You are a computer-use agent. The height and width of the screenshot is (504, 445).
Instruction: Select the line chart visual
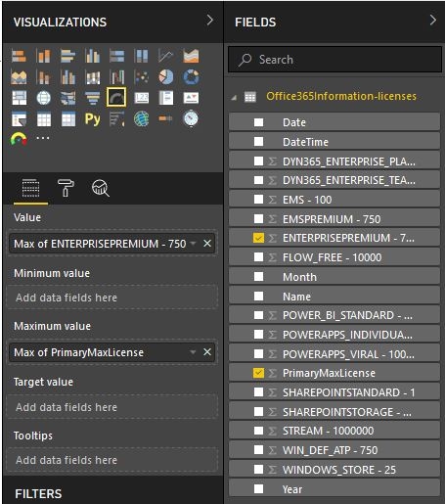[x=165, y=56]
